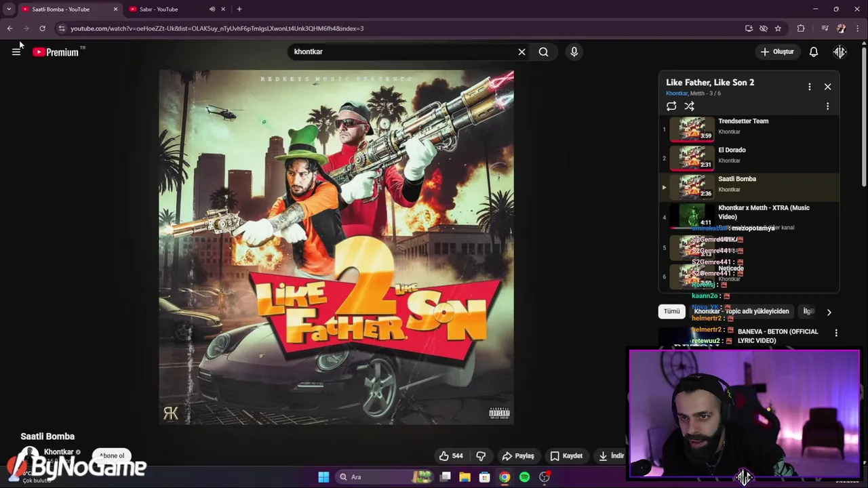
Task: Open Task View on the taskbar
Action: (446, 477)
